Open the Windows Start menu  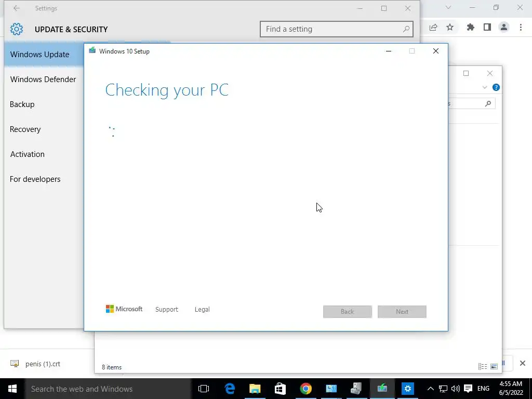pos(12,389)
